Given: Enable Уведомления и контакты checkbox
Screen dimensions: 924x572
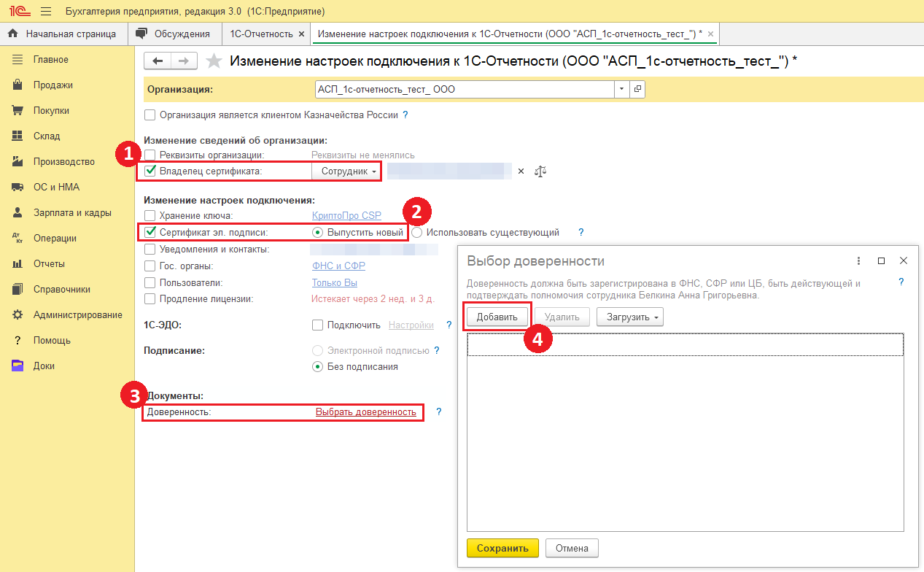Looking at the screenshot, I should [150, 249].
